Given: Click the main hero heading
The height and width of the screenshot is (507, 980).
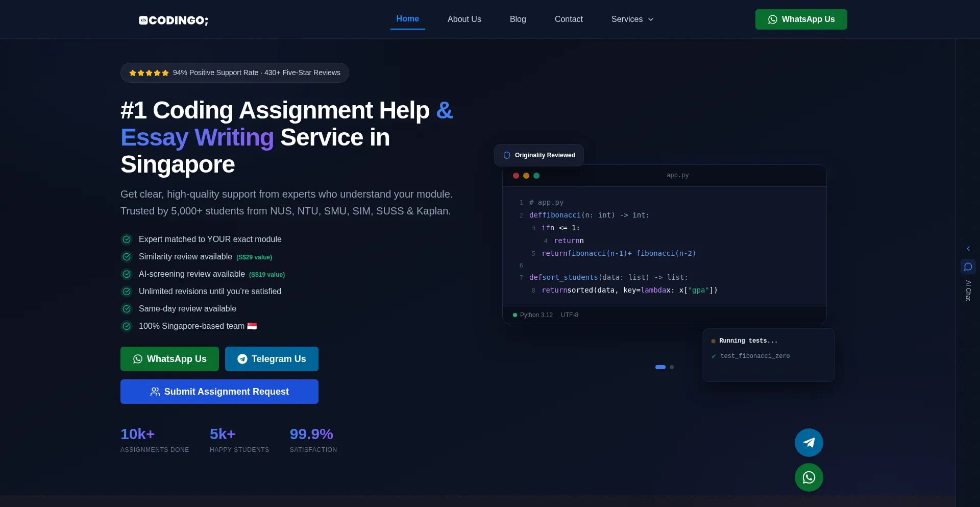Looking at the screenshot, I should coord(287,137).
